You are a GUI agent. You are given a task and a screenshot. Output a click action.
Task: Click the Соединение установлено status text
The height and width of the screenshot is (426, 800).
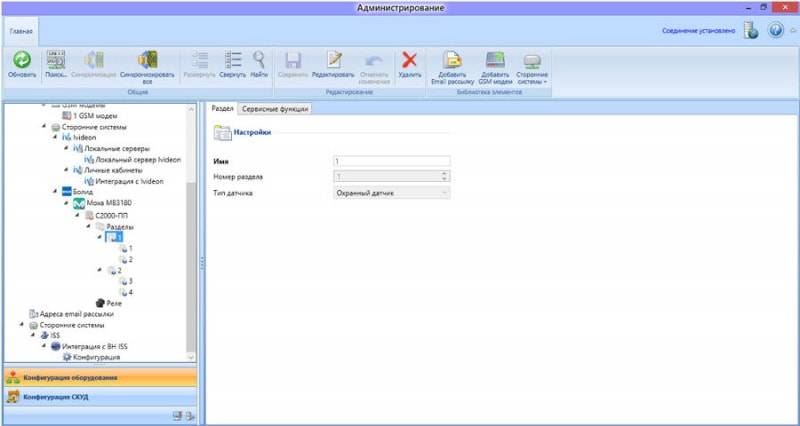coord(698,31)
